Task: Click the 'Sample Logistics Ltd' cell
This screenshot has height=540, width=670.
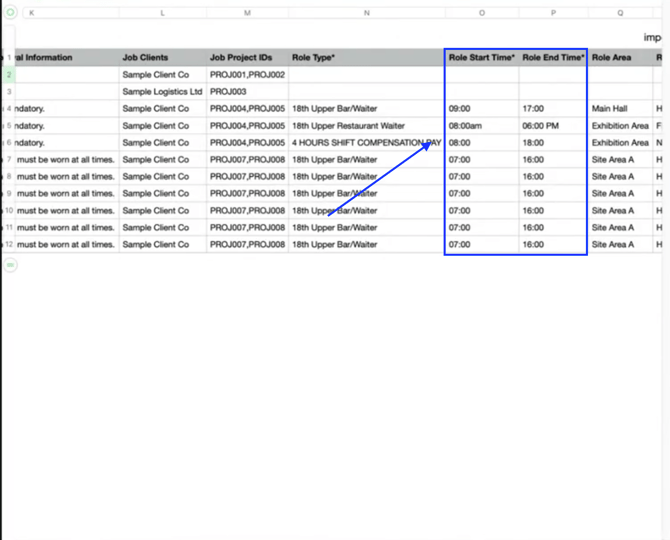Action: [163, 92]
